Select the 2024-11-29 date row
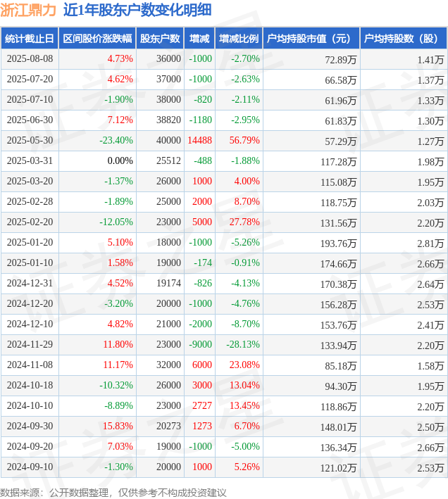The width and height of the screenshot is (448, 499). tap(224, 345)
